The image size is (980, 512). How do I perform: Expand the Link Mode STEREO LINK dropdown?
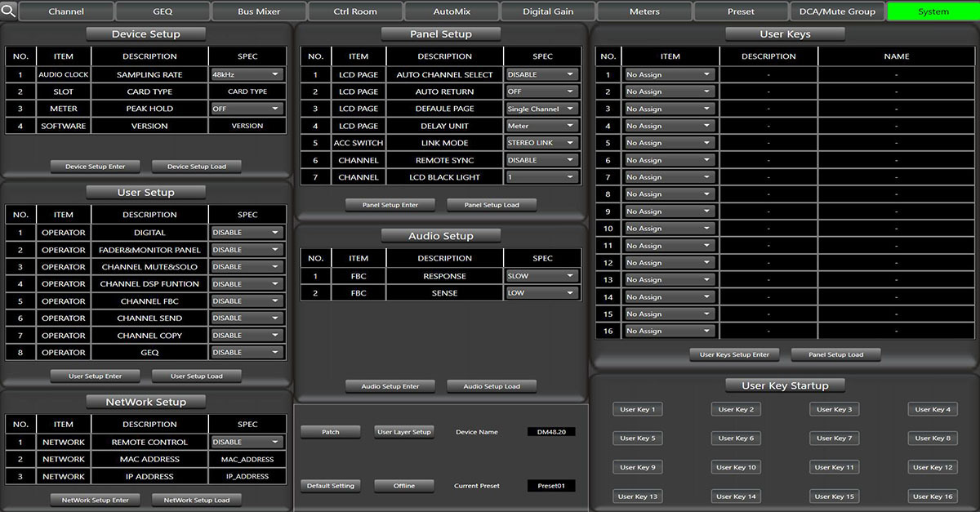point(541,143)
